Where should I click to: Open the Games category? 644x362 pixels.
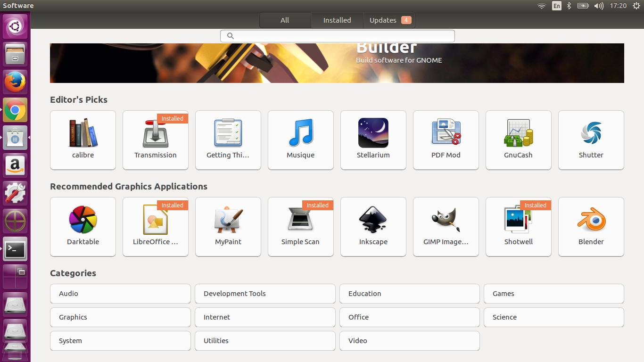[554, 294]
